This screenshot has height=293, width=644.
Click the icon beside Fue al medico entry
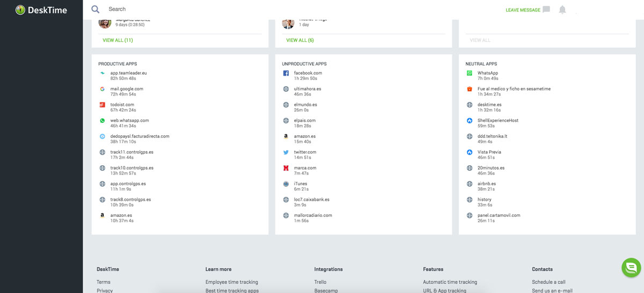470,89
